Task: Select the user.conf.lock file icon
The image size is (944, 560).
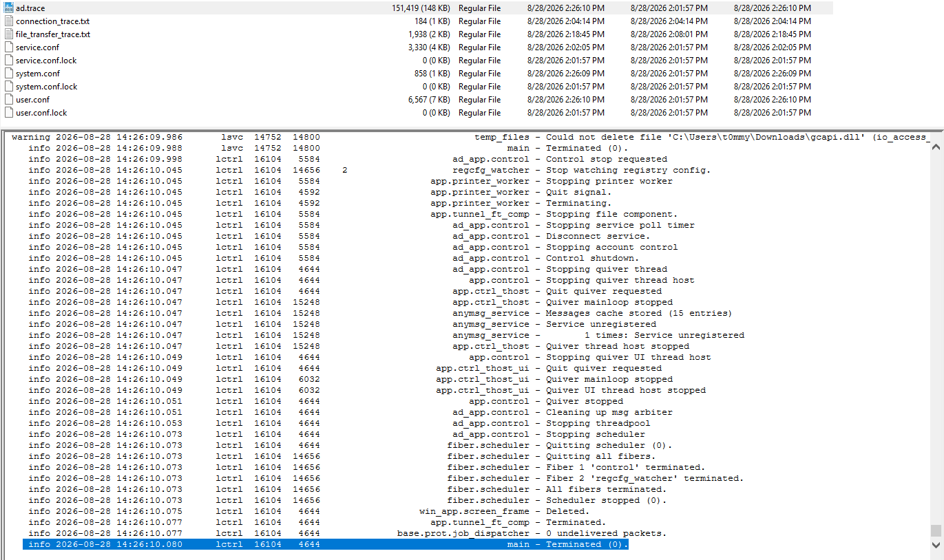Action: (9, 113)
